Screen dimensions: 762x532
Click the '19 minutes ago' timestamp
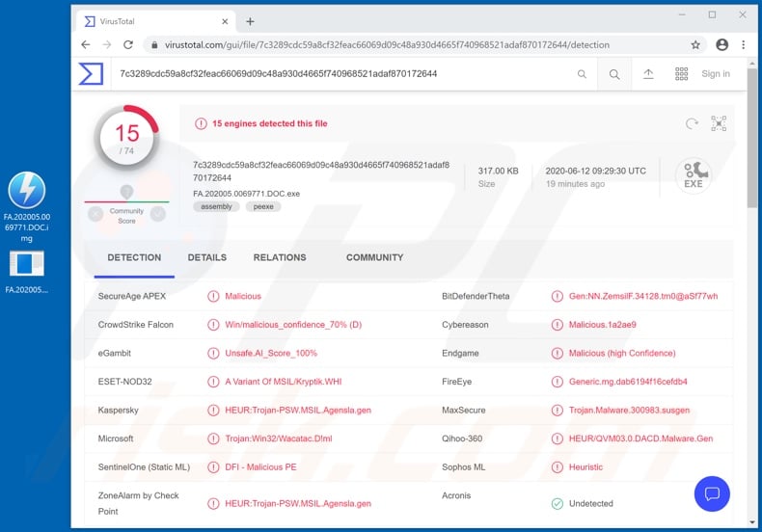[575, 184]
